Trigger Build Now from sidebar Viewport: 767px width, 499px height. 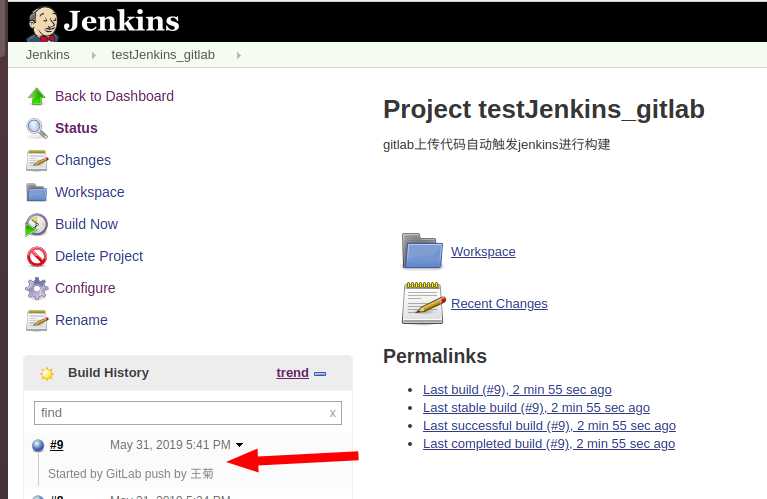click(x=86, y=224)
